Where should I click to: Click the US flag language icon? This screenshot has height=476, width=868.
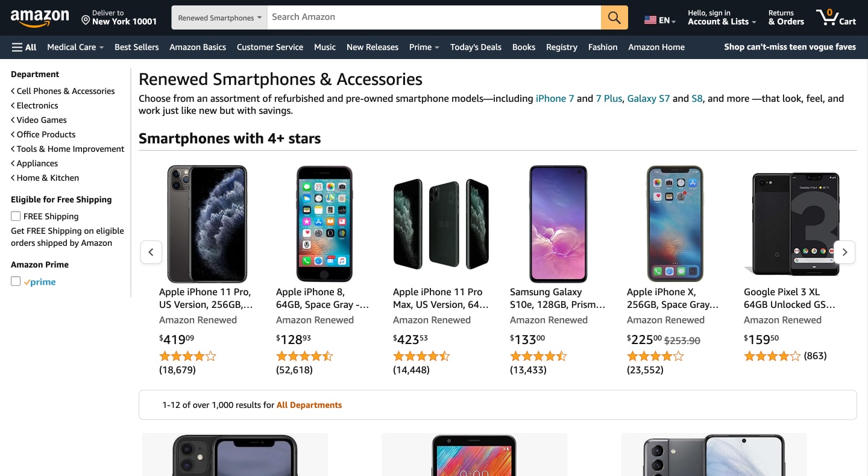coord(650,20)
